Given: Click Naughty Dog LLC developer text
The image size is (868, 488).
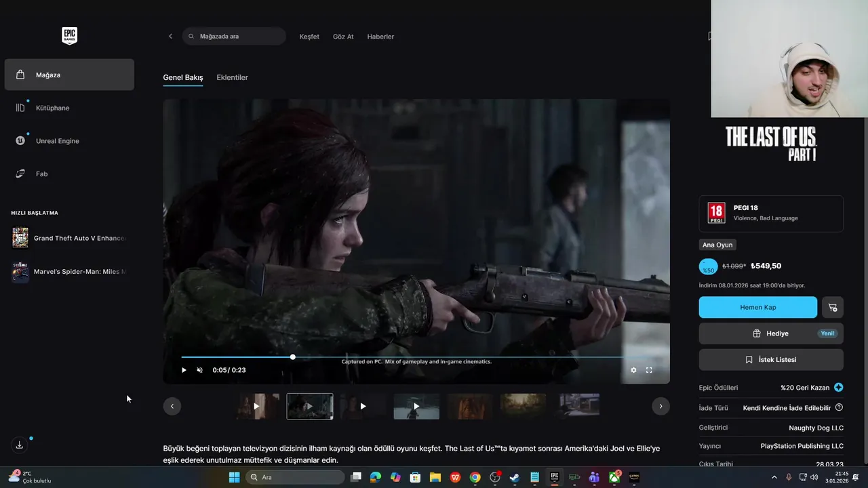Looking at the screenshot, I should (x=816, y=428).
